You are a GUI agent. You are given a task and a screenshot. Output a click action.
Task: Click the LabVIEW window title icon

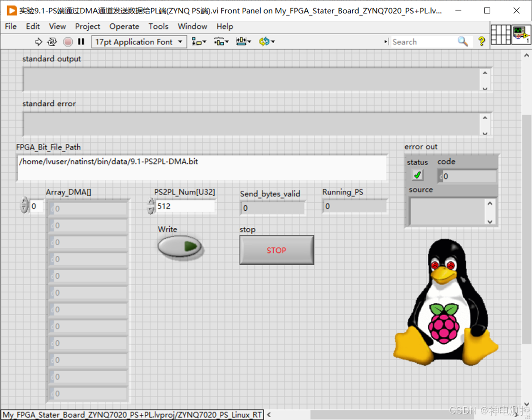11,10
